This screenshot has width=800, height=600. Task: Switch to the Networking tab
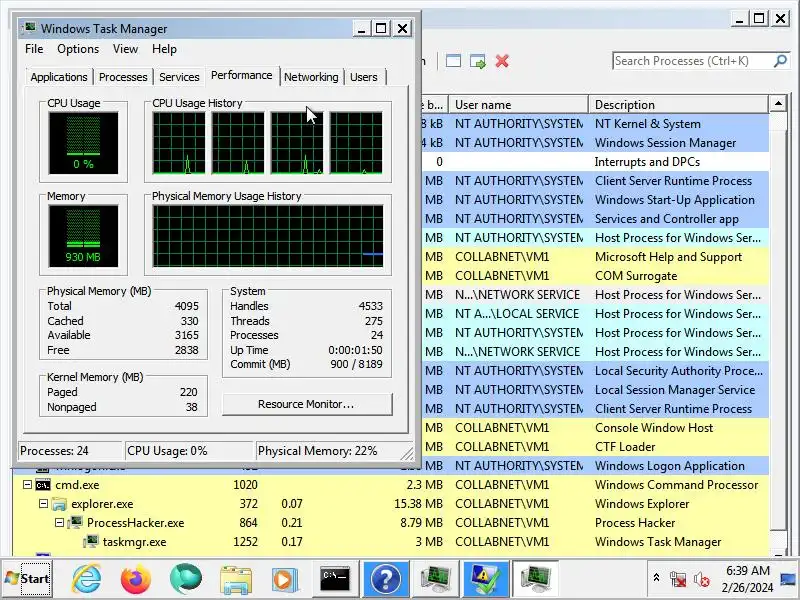point(311,77)
